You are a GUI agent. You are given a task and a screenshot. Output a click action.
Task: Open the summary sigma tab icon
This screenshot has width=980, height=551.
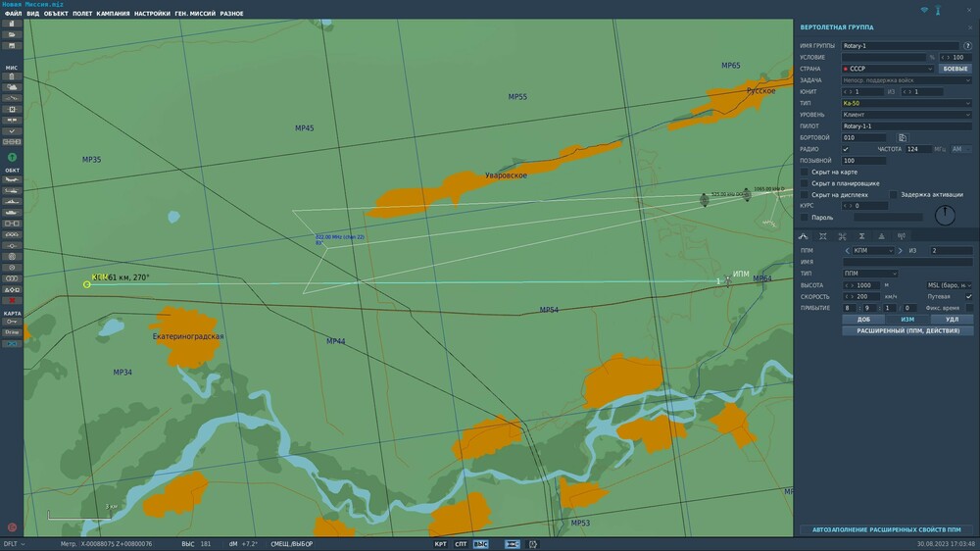point(861,236)
